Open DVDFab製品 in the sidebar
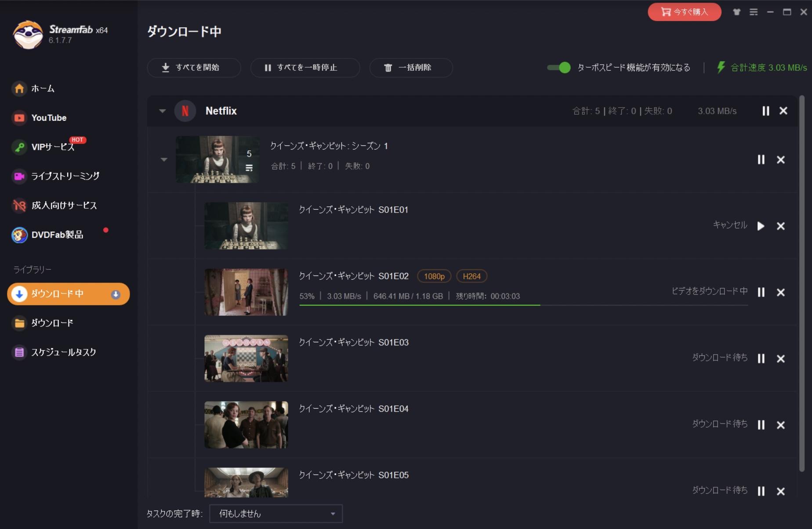 pos(47,235)
